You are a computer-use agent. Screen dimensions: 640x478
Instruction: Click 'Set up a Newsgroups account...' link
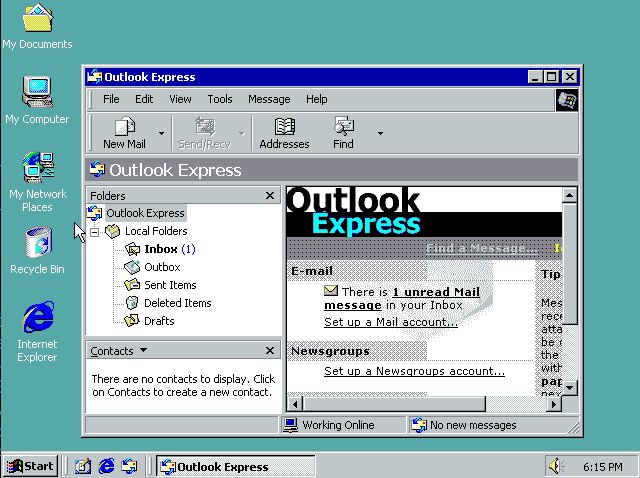pos(414,371)
